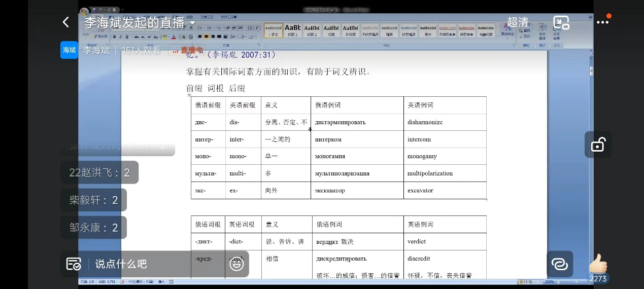The height and width of the screenshot is (289, 644).
Task: Open the checklist icon left of chat input
Action: [74, 264]
